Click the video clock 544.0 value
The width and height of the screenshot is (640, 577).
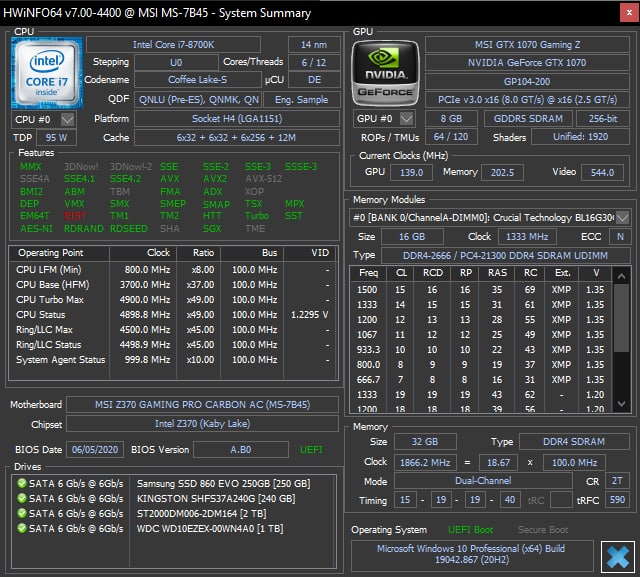[602, 172]
